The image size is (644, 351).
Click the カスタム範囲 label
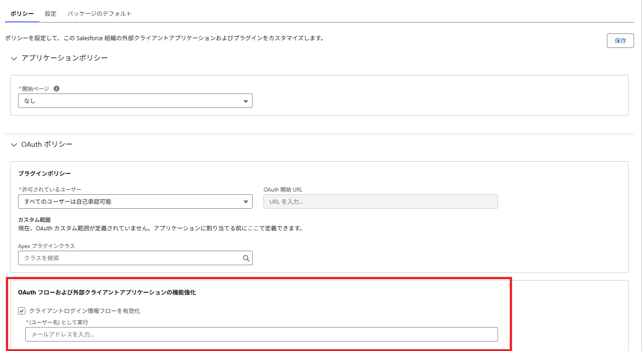[34, 220]
